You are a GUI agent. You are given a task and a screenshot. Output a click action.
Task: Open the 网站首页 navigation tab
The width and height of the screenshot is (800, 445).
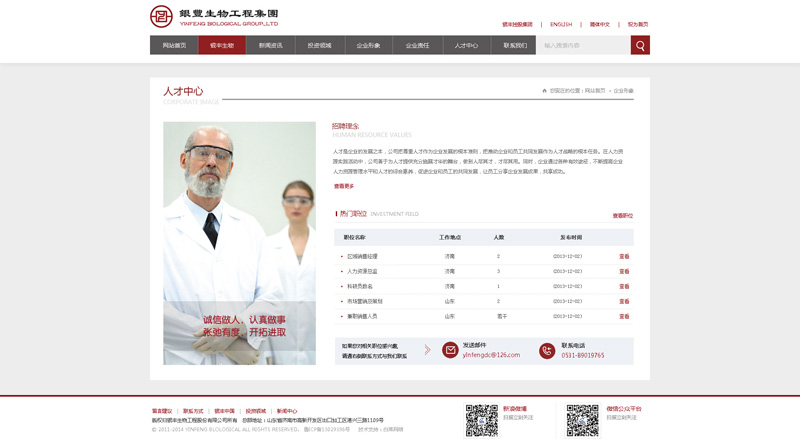[174, 46]
